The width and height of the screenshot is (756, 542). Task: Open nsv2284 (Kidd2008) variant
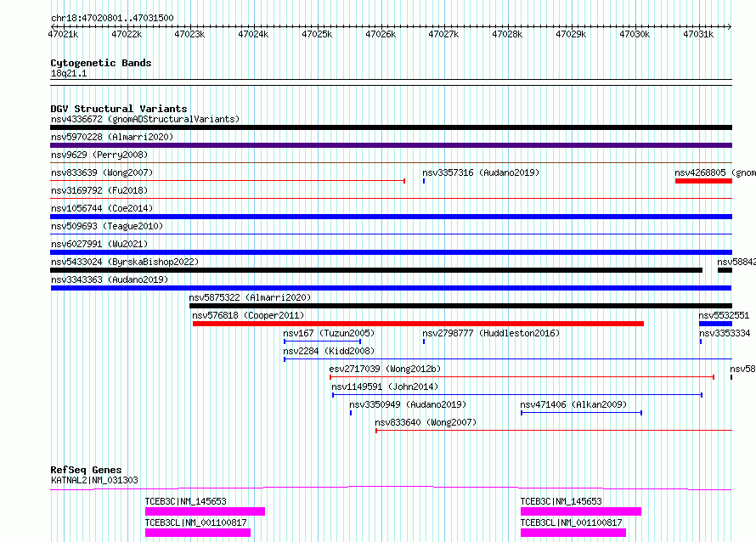point(329,351)
